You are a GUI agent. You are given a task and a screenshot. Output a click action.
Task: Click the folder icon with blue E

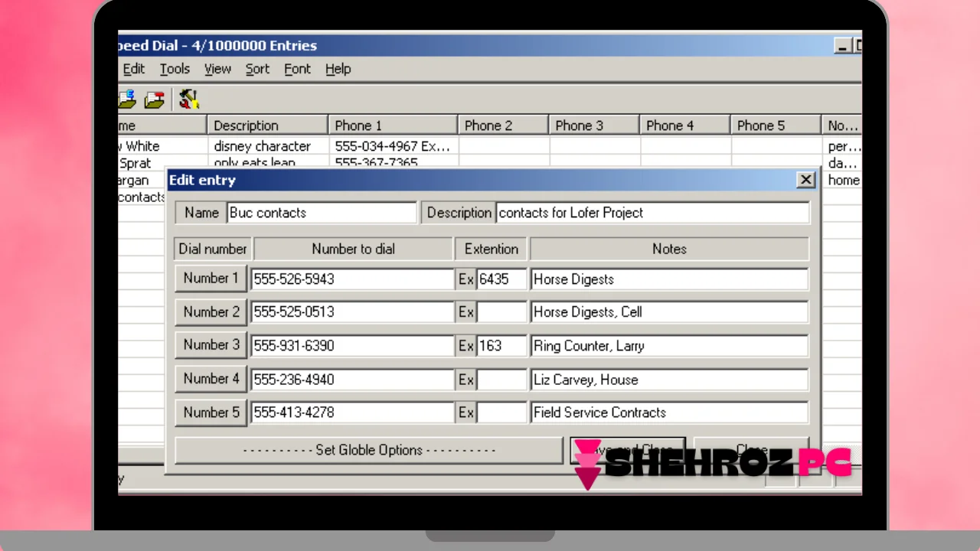126,99
